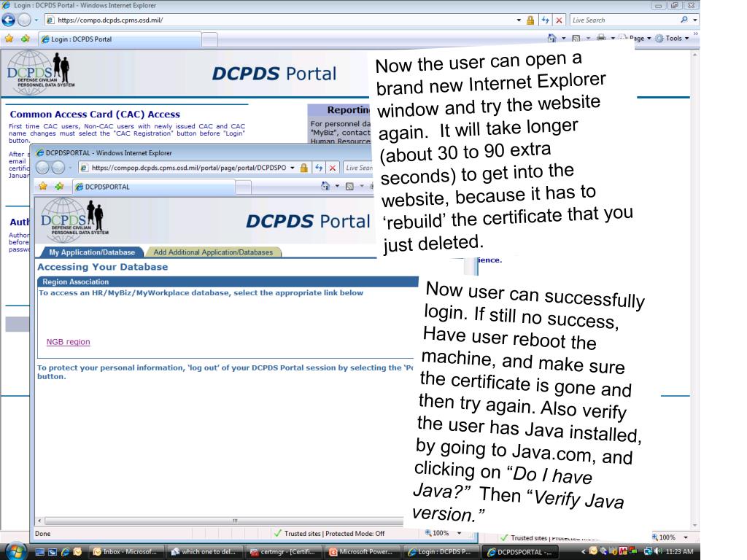Open the Windows Start orb
Viewport: 747px width, 560px height.
click(x=15, y=551)
